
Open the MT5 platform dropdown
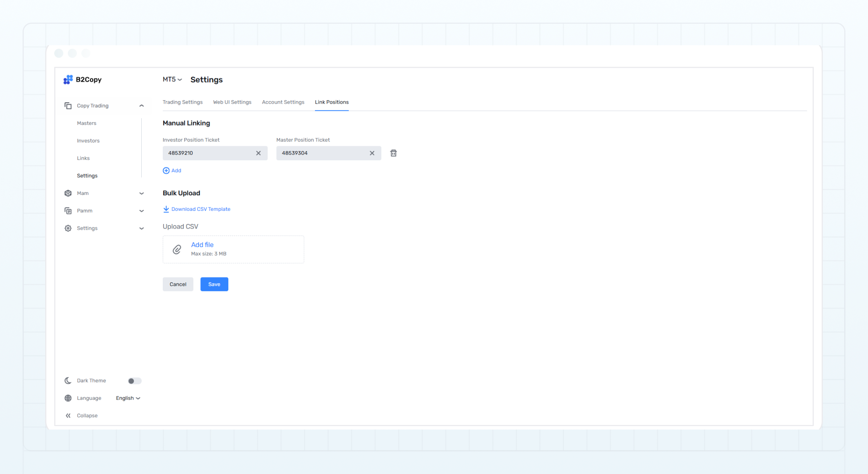coord(173,80)
